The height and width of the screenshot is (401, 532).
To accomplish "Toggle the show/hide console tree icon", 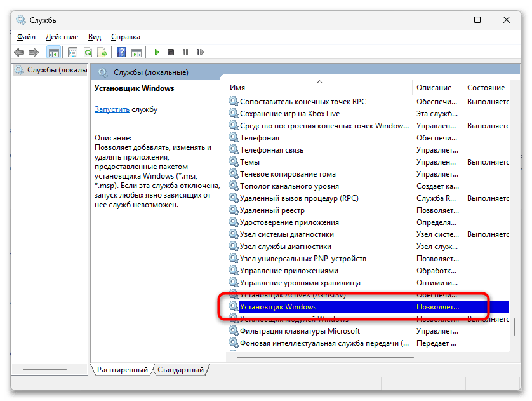I will (54, 52).
